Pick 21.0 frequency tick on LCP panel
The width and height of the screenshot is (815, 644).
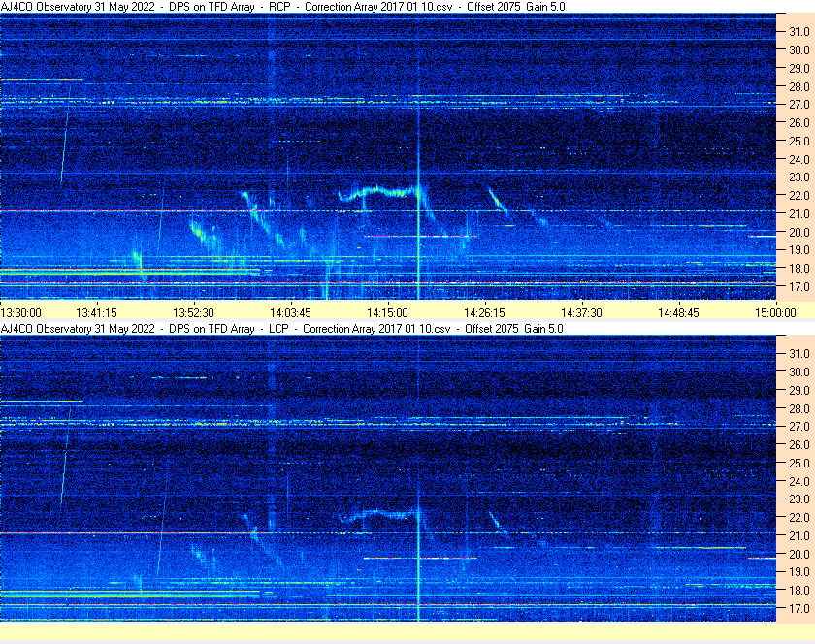pos(799,536)
